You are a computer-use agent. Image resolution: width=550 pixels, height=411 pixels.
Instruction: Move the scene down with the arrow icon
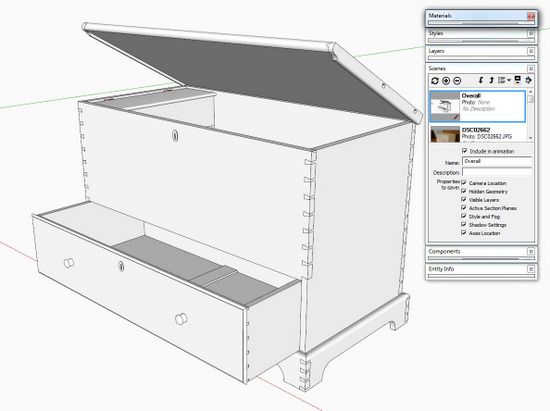[481, 80]
